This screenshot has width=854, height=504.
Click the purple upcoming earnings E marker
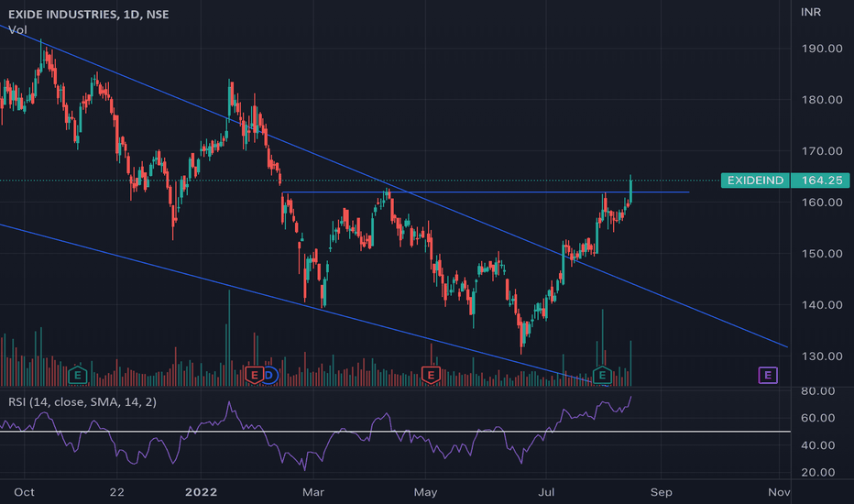tap(767, 375)
